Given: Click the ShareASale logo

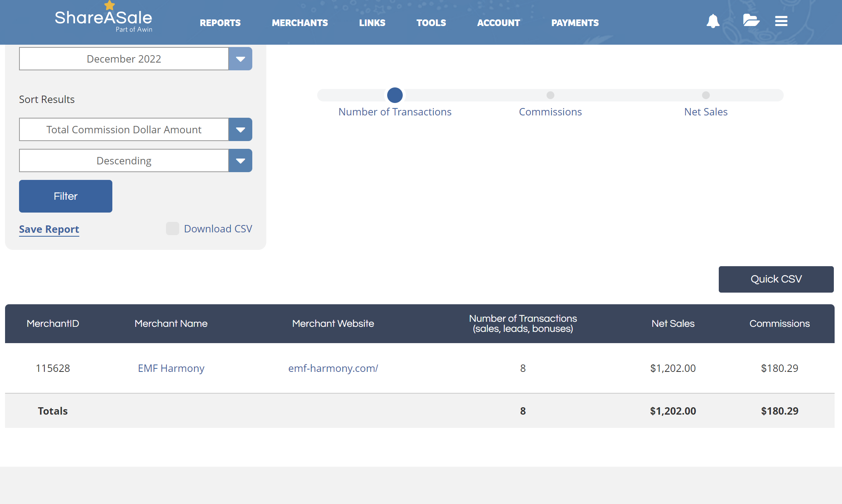Looking at the screenshot, I should (x=103, y=17).
